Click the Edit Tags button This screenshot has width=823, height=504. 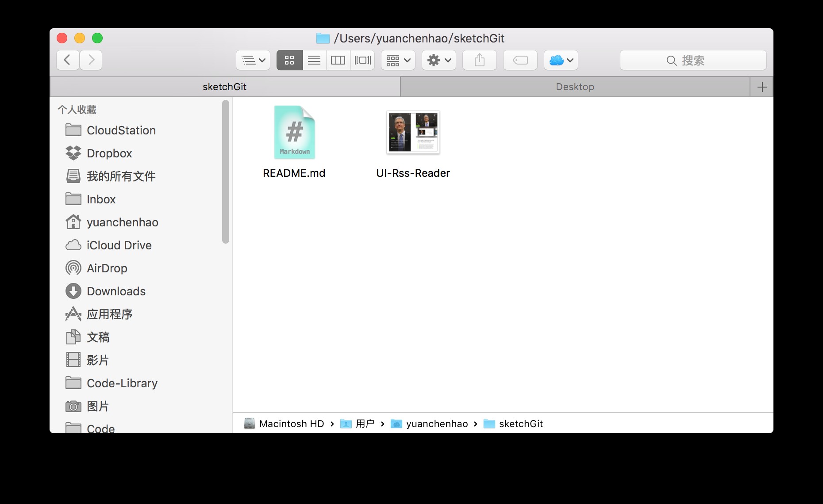click(520, 60)
